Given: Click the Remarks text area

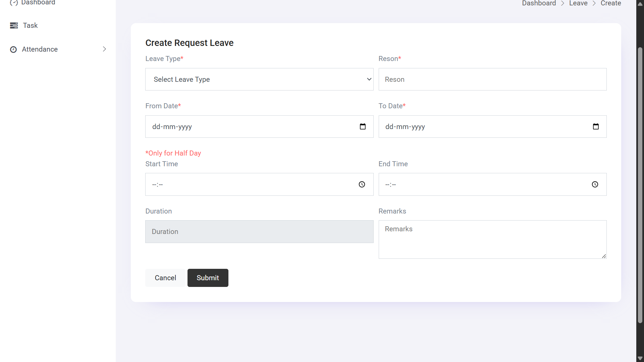Looking at the screenshot, I should click(492, 239).
